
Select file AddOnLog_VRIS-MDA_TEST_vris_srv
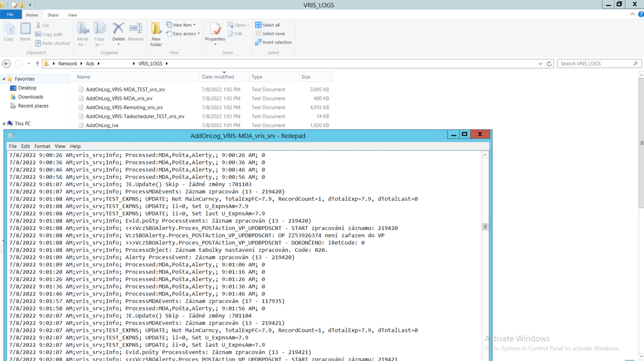click(x=125, y=90)
